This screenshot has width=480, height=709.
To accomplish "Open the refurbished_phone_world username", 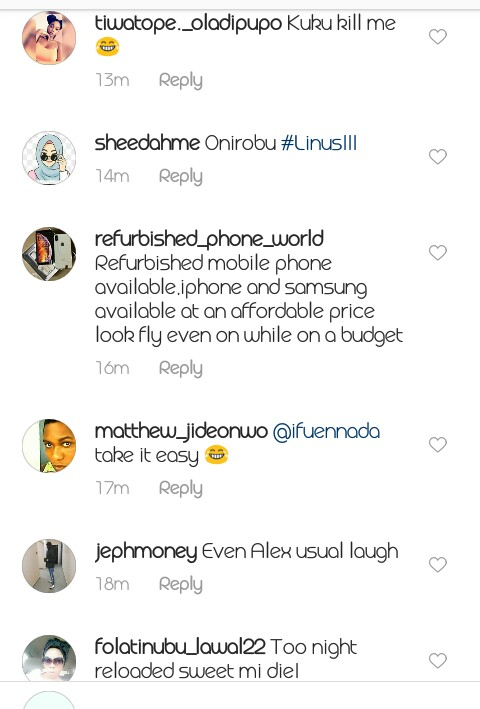I will [x=209, y=239].
